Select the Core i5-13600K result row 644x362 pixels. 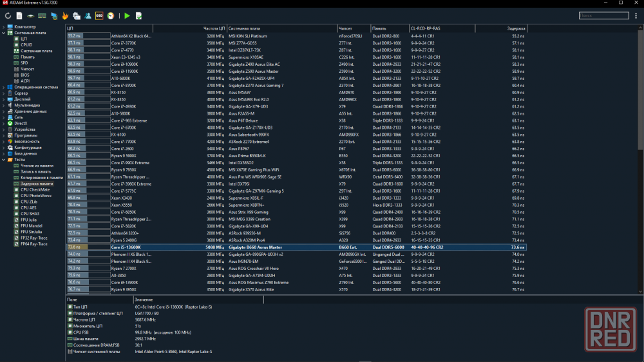point(296,247)
